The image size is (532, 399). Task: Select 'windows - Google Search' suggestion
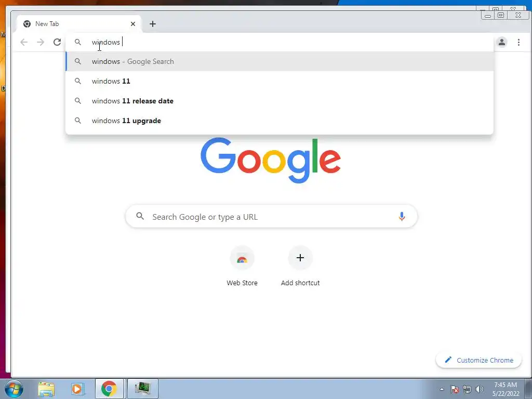coord(280,61)
